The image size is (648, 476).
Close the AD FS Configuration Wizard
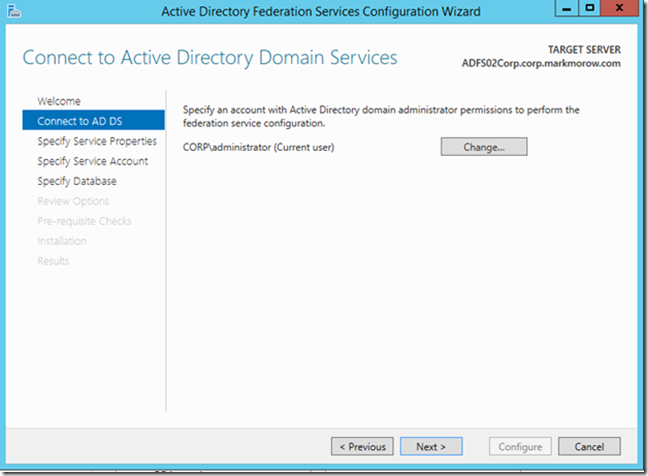pyautogui.click(x=619, y=8)
